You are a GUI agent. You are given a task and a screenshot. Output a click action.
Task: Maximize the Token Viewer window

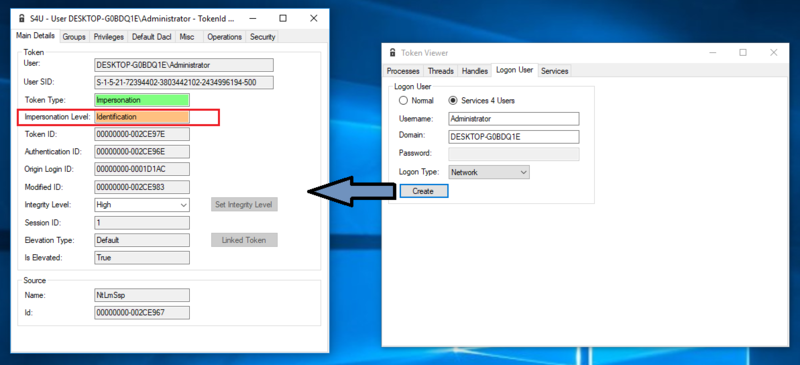[743, 53]
